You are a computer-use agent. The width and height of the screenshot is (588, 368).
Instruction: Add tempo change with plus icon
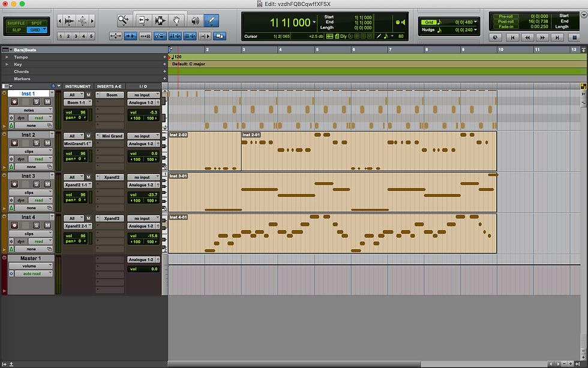click(x=164, y=57)
